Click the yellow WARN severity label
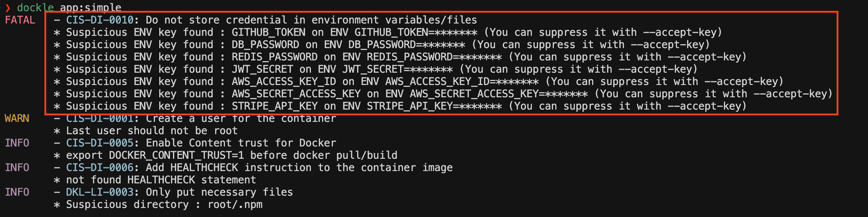Viewport: 868px width, 217px height. click(x=17, y=119)
